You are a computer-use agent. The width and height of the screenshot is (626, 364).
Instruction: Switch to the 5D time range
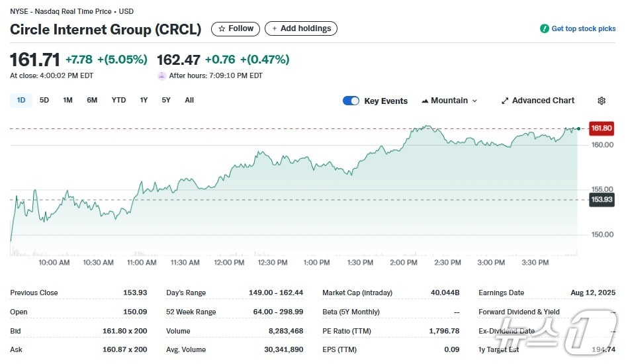pyautogui.click(x=44, y=100)
